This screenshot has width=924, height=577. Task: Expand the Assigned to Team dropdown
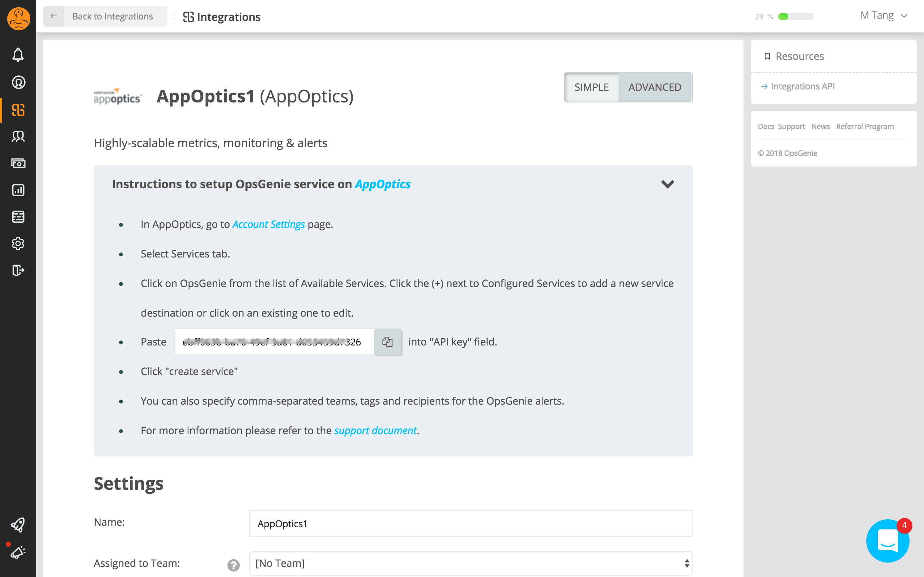(471, 563)
